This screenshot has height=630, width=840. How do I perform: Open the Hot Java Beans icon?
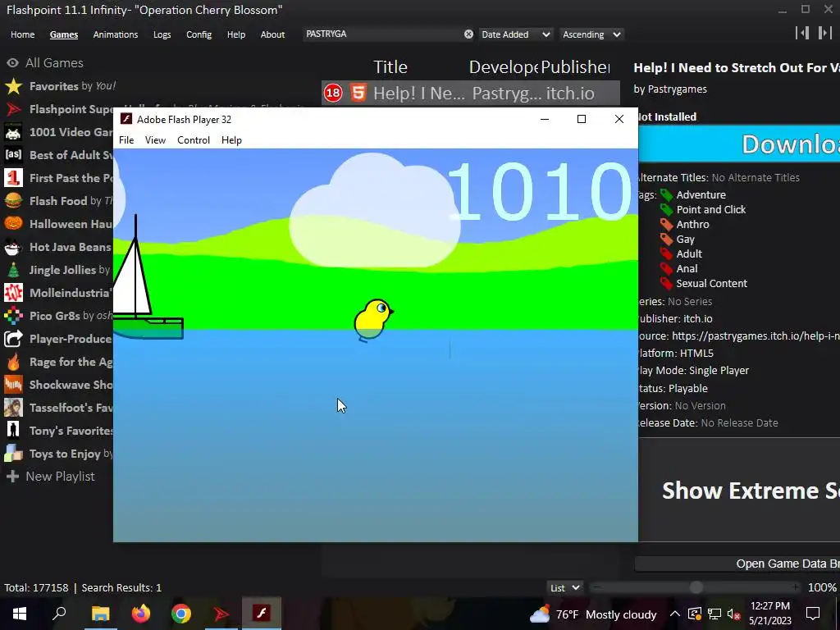coord(13,247)
